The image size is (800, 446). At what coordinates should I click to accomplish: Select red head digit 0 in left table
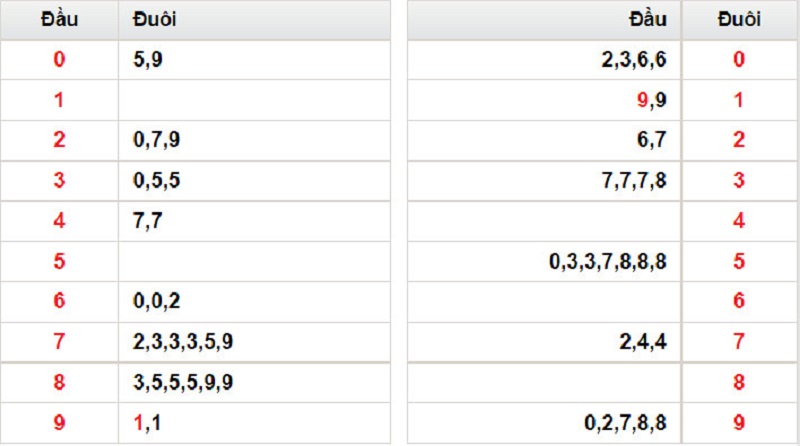click(x=58, y=60)
